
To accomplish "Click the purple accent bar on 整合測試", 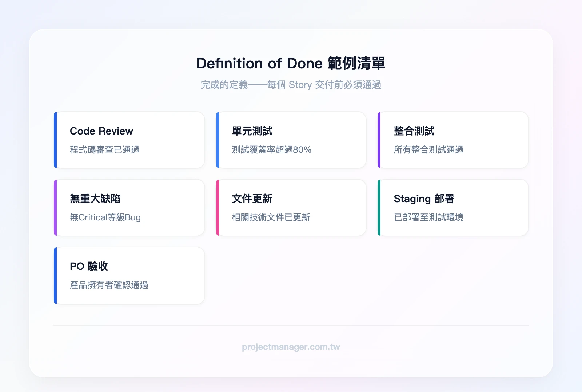I will click(379, 140).
